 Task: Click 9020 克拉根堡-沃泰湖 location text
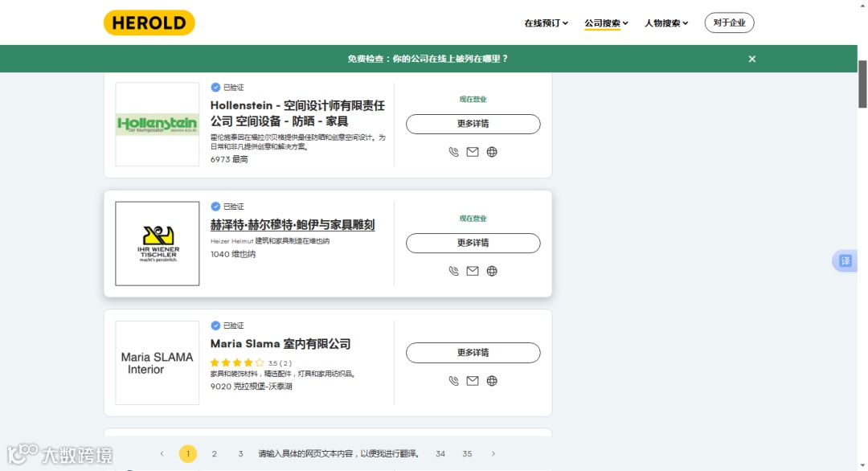point(252,387)
